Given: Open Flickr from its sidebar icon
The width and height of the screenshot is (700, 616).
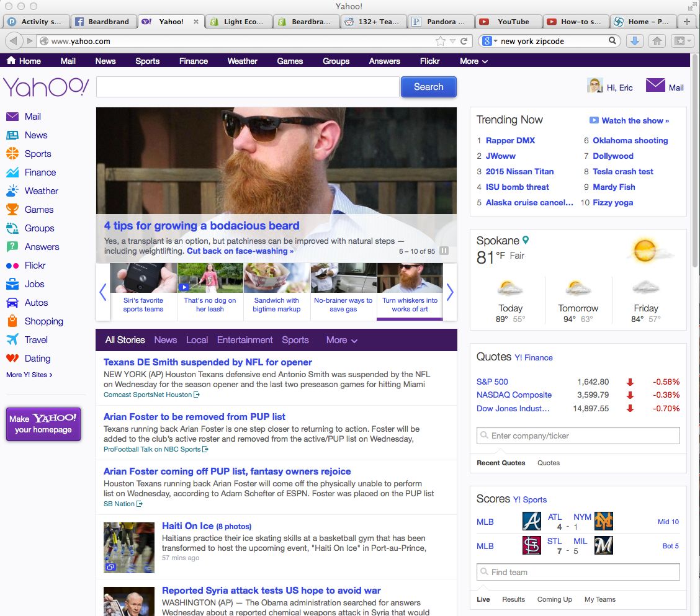Looking at the screenshot, I should click(14, 266).
